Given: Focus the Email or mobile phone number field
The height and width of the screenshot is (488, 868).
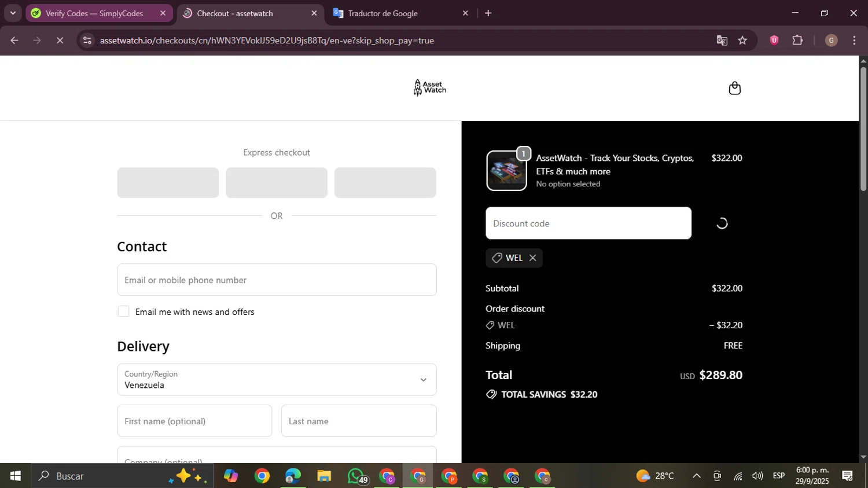Looking at the screenshot, I should coord(277,280).
